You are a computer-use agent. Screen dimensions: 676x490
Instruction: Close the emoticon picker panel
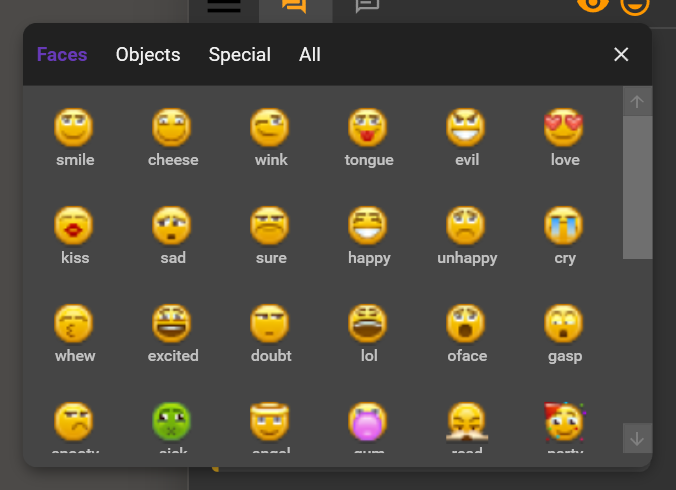[x=621, y=54]
